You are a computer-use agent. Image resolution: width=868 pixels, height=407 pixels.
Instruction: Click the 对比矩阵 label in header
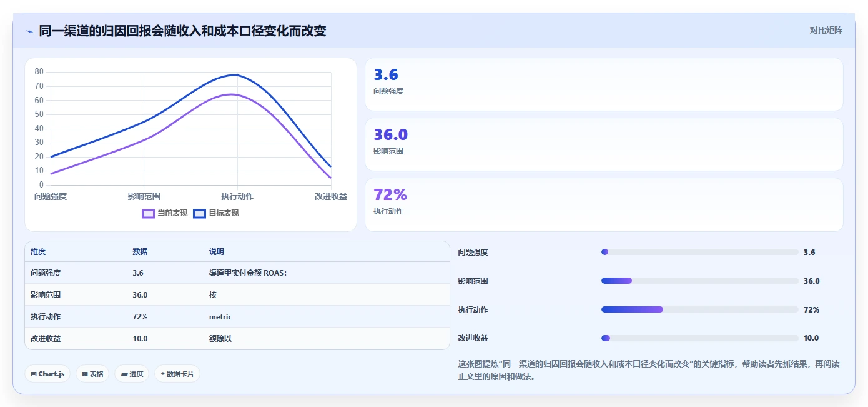pyautogui.click(x=826, y=30)
